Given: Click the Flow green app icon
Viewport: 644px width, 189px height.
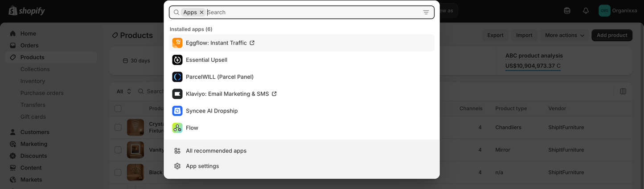Looking at the screenshot, I should pyautogui.click(x=177, y=128).
